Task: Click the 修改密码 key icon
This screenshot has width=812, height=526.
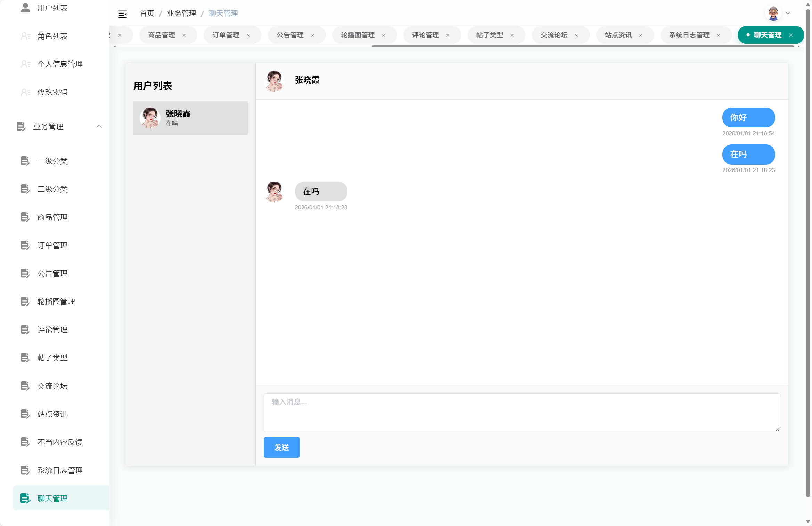Action: [x=25, y=92]
